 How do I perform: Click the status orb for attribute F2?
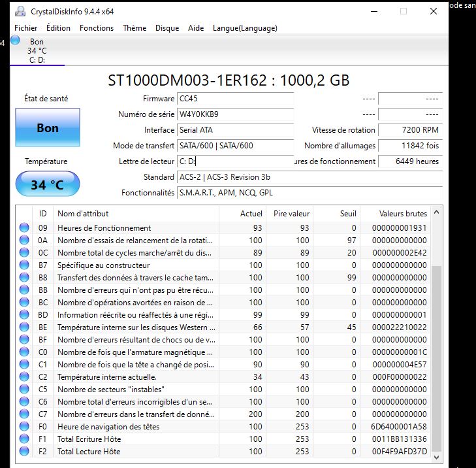click(x=24, y=451)
